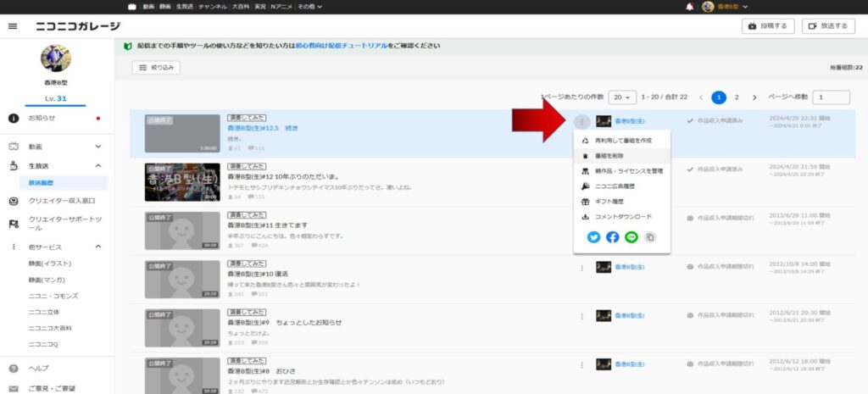
Task: Share the program on Facebook
Action: pyautogui.click(x=612, y=237)
